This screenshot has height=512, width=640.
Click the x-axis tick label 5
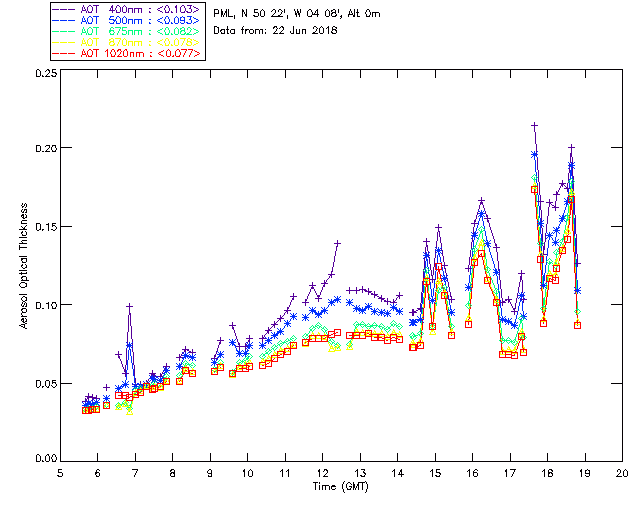60,473
